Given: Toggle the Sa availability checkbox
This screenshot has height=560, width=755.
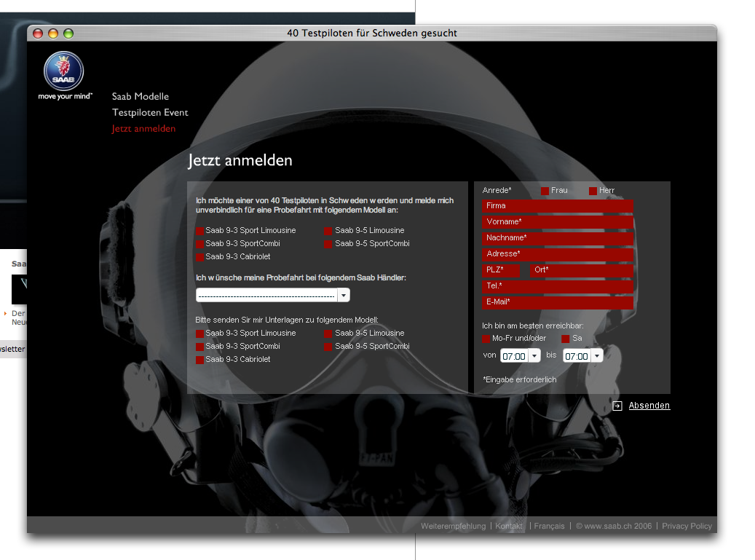Looking at the screenshot, I should [x=566, y=339].
